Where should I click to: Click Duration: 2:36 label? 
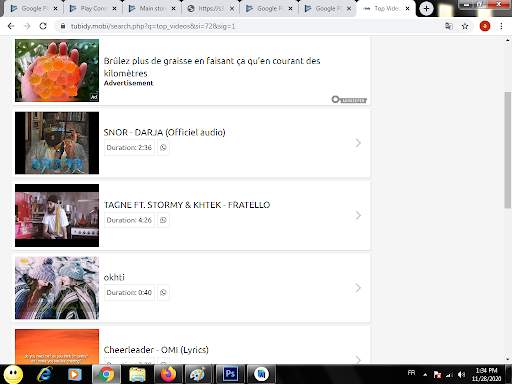coord(129,147)
